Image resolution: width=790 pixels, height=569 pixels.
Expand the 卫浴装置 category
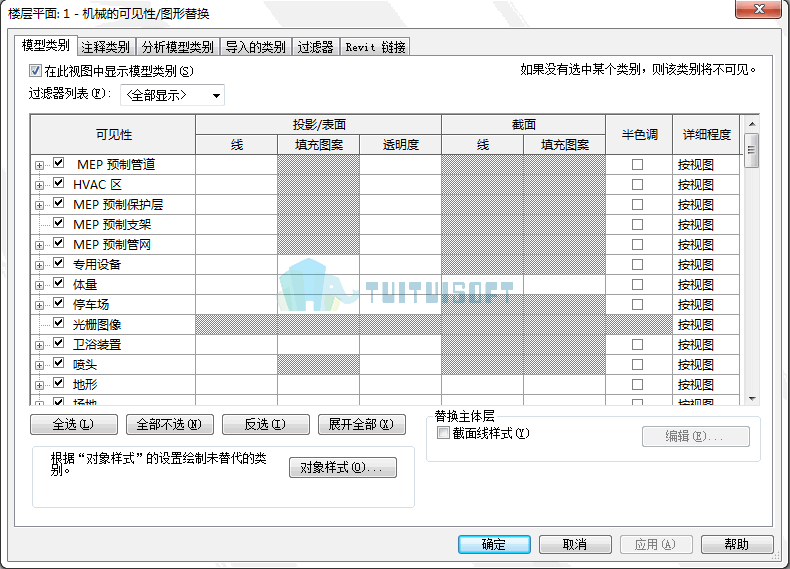(39, 345)
